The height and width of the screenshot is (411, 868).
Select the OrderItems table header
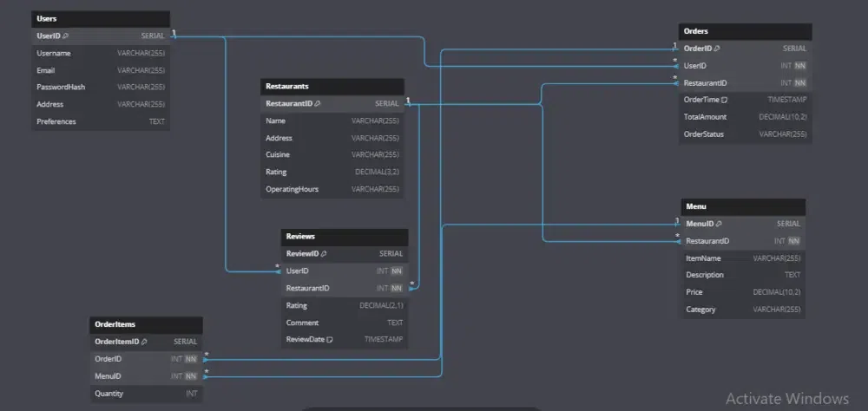146,324
